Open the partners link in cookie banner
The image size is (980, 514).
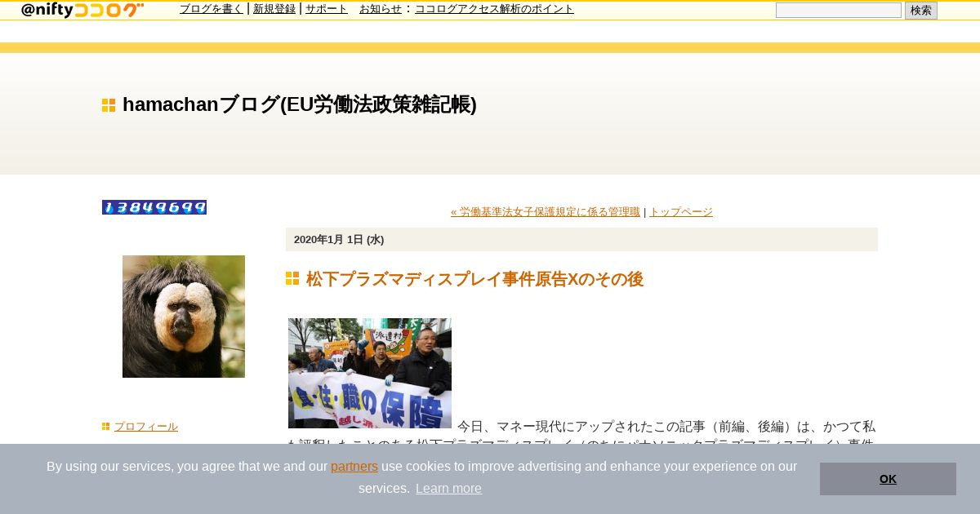(x=354, y=467)
